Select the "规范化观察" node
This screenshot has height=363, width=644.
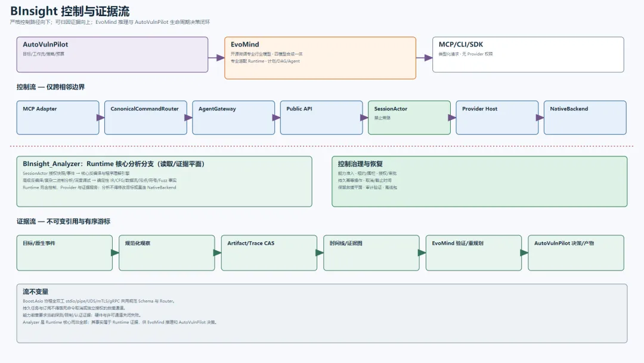tap(167, 253)
